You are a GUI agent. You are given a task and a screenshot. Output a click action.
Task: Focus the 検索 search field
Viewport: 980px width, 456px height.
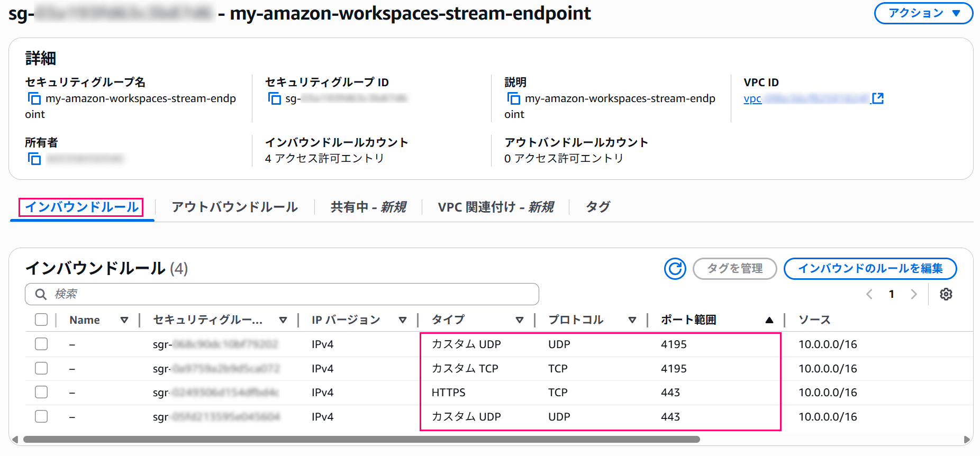pyautogui.click(x=282, y=294)
